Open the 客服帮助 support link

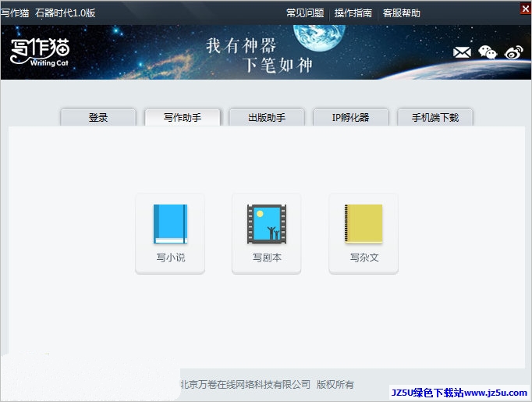click(x=402, y=13)
